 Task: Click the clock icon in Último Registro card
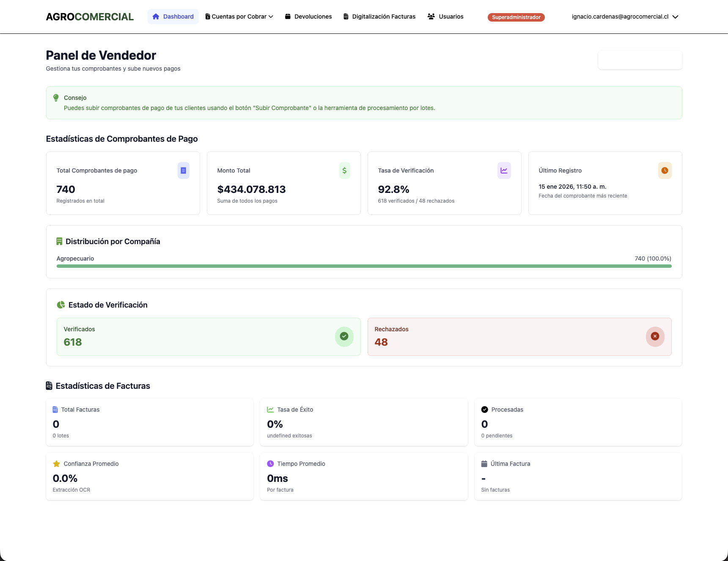click(665, 170)
